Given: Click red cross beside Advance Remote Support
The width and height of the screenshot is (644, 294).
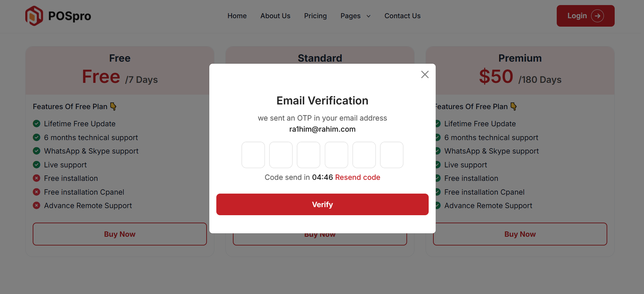Looking at the screenshot, I should click(x=37, y=206).
